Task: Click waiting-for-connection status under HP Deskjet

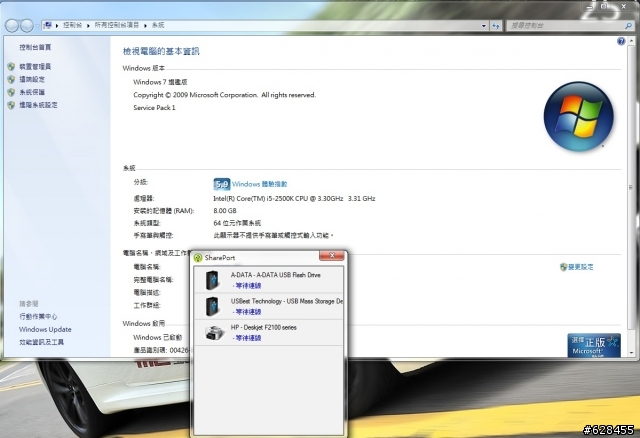Action: [x=247, y=338]
